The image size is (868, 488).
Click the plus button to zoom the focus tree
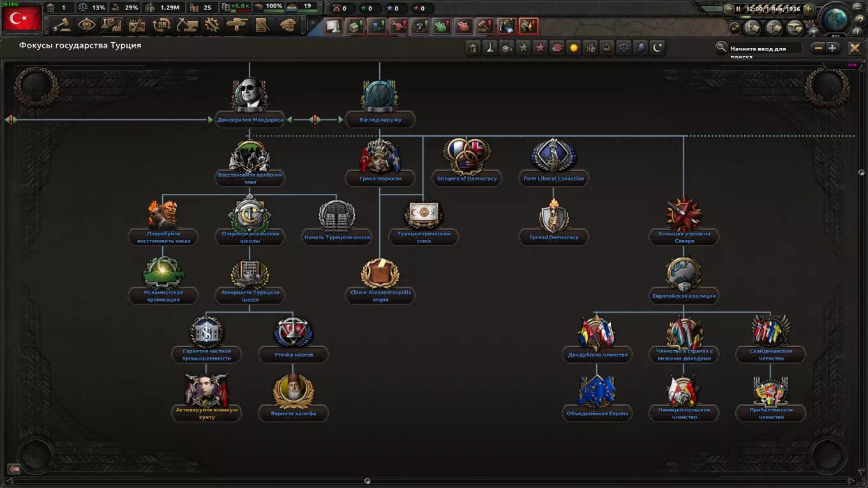click(832, 48)
